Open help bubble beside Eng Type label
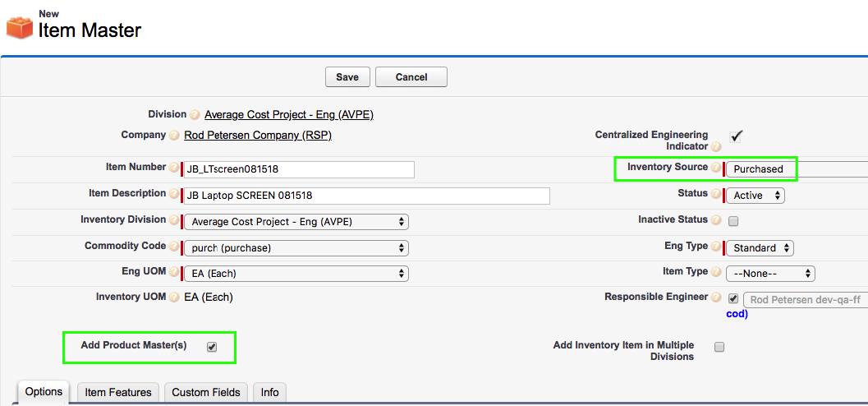 click(716, 247)
